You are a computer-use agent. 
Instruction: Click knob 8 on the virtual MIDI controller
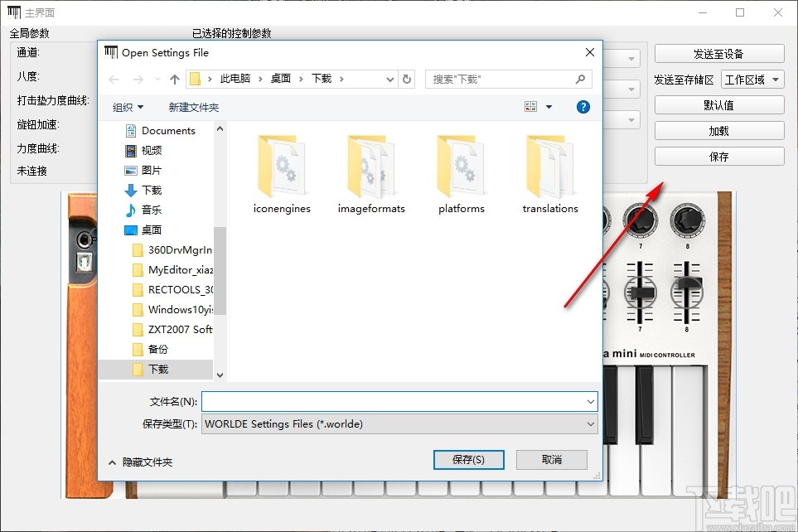[687, 222]
